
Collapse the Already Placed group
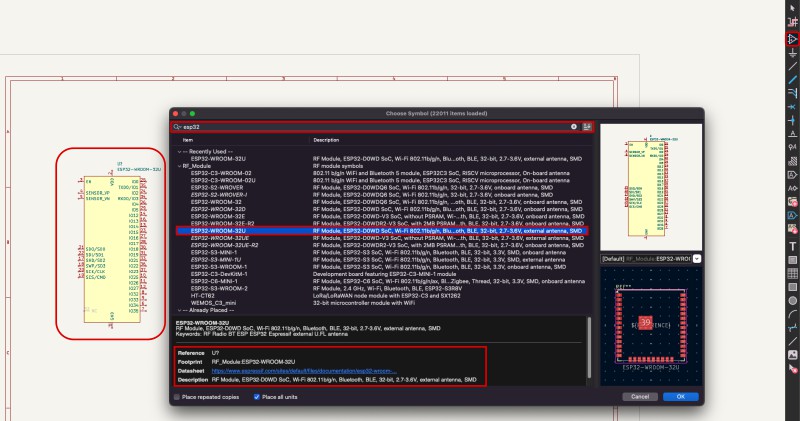[x=179, y=310]
